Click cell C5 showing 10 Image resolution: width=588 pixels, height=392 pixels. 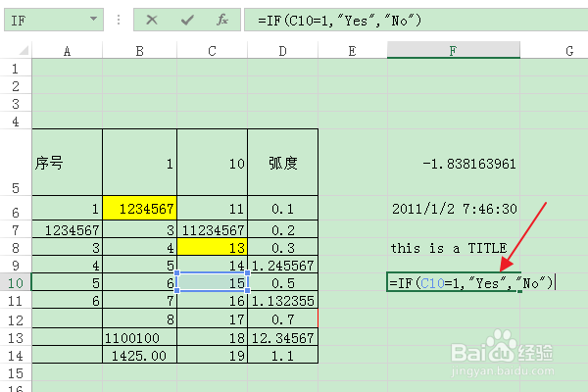[x=213, y=163]
